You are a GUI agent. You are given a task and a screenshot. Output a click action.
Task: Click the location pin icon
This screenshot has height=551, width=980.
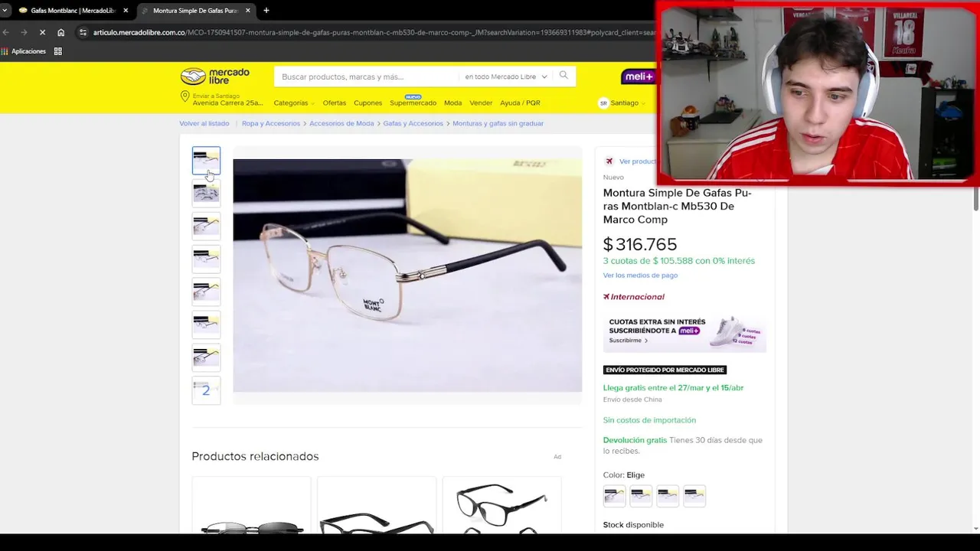(x=185, y=96)
